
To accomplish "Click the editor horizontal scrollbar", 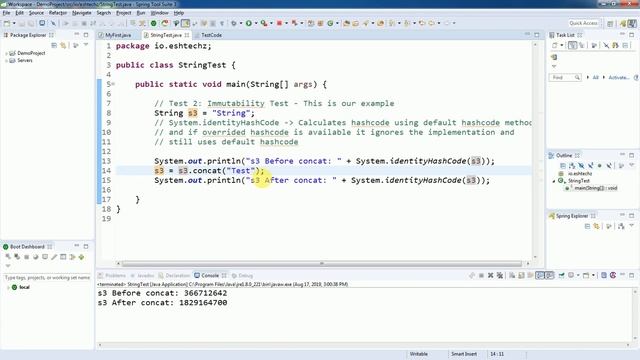I will [x=322, y=264].
